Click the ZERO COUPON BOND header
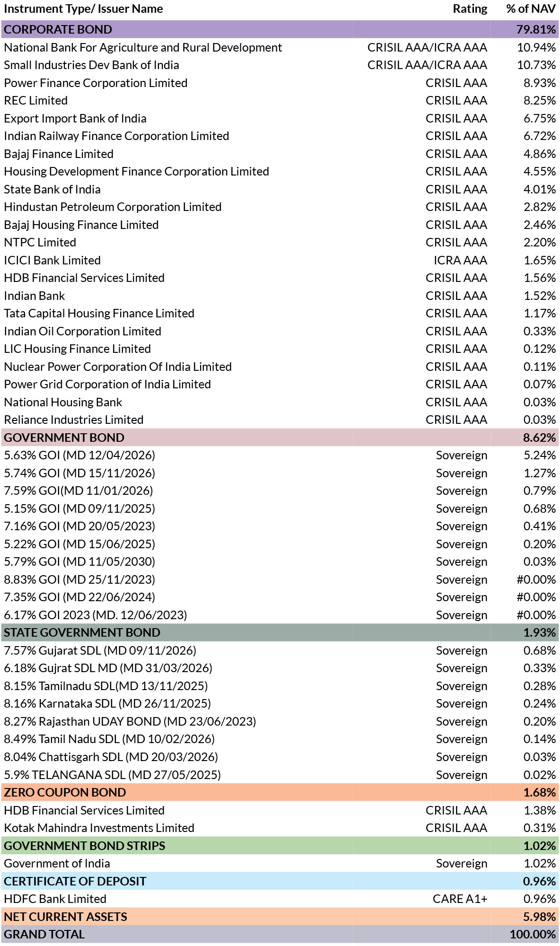 [x=280, y=792]
